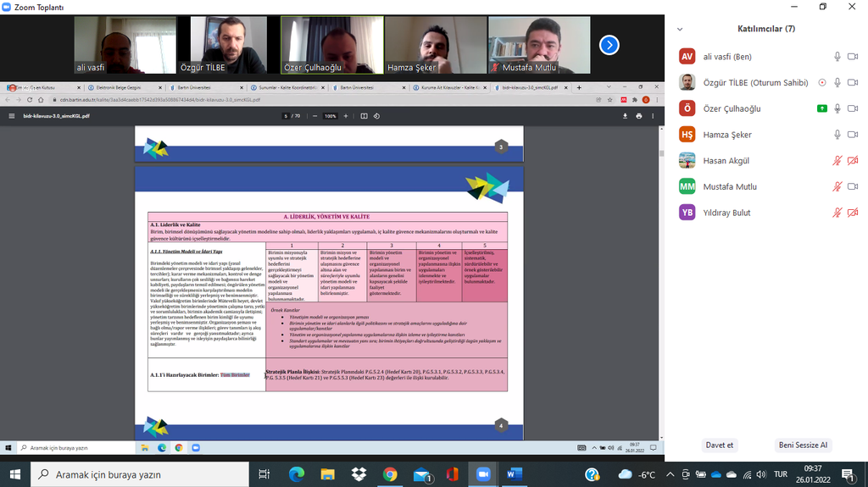This screenshot has height=487, width=868.
Task: Click Hasan Akgül's muted microphone icon
Action: (837, 161)
